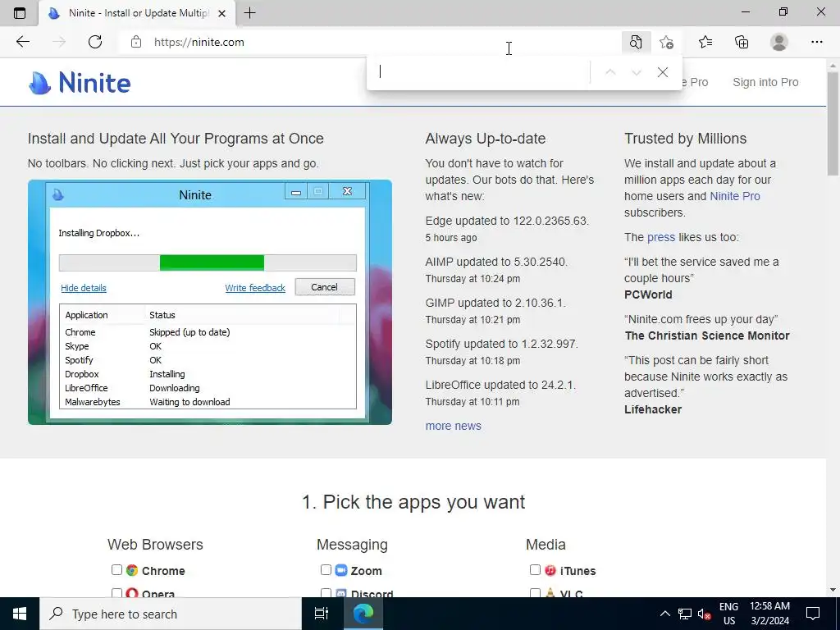Open the Windows Start menu
The image size is (840, 630).
[x=20, y=614]
